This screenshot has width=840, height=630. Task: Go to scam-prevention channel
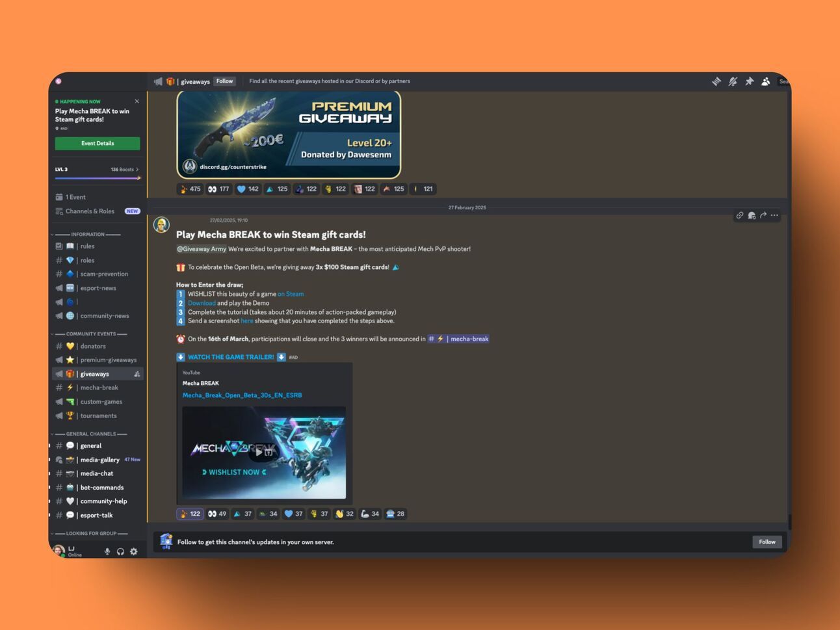point(98,274)
